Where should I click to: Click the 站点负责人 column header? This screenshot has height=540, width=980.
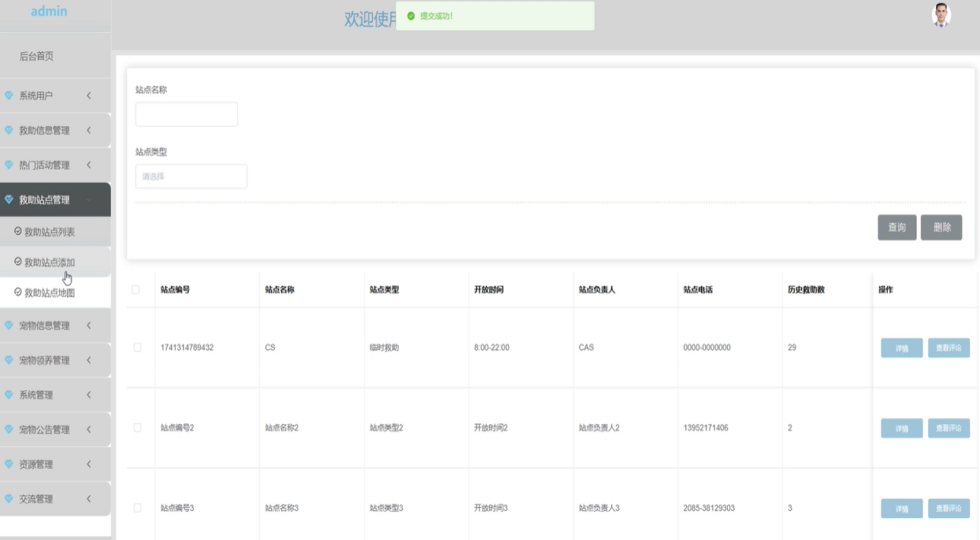(597, 289)
